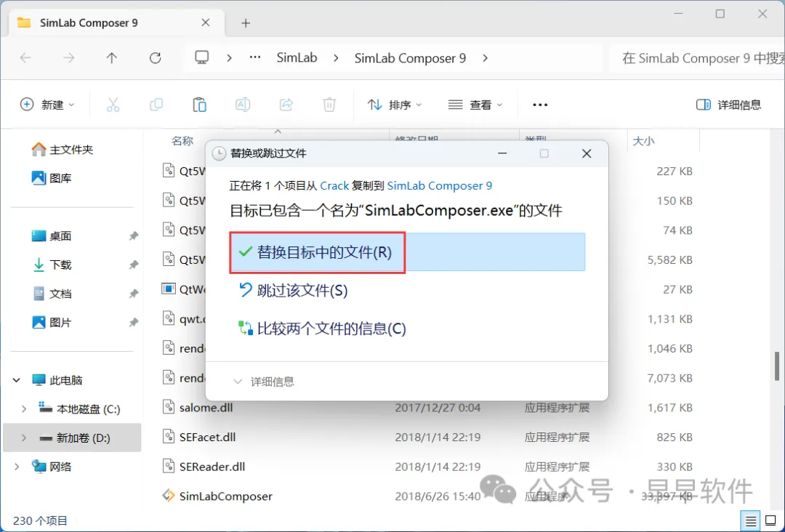Add a new Explorer tab
Screen dimensions: 785x532
(246, 23)
